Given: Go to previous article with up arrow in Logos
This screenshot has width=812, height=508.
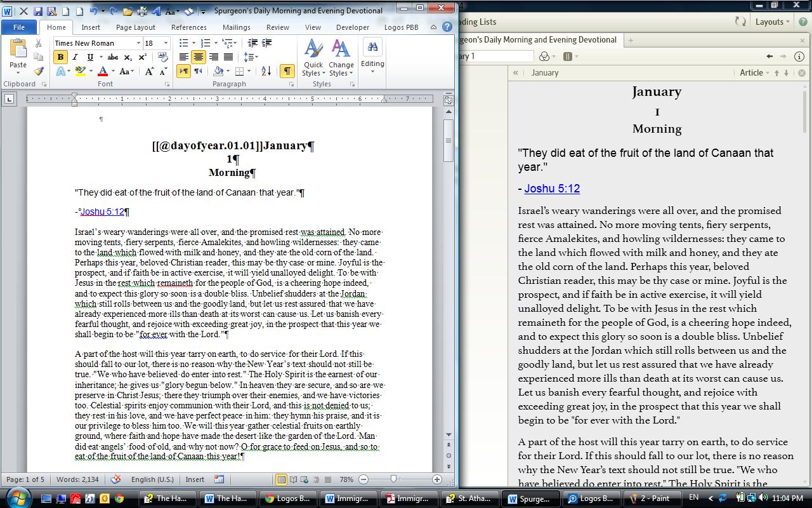Looking at the screenshot, I should pos(776,73).
